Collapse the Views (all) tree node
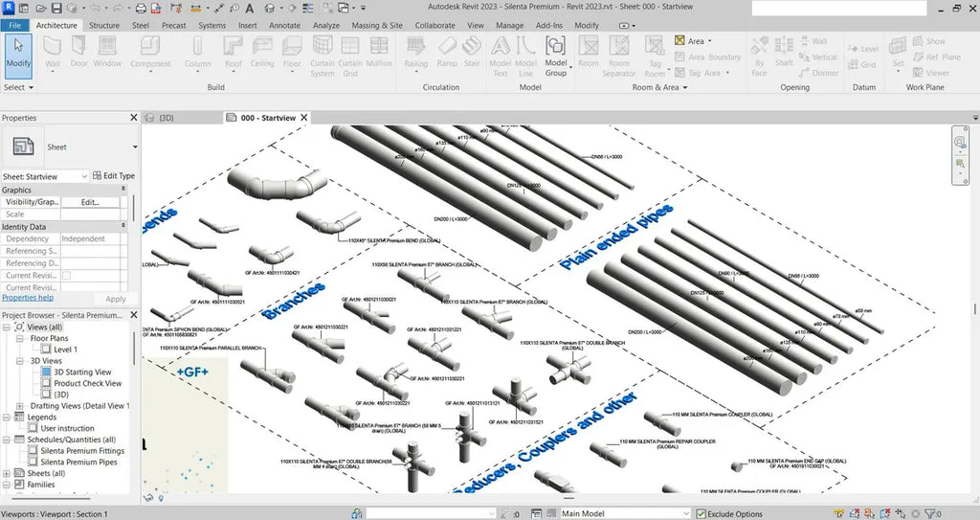Screen dimensions: 980x520 (7, 328)
